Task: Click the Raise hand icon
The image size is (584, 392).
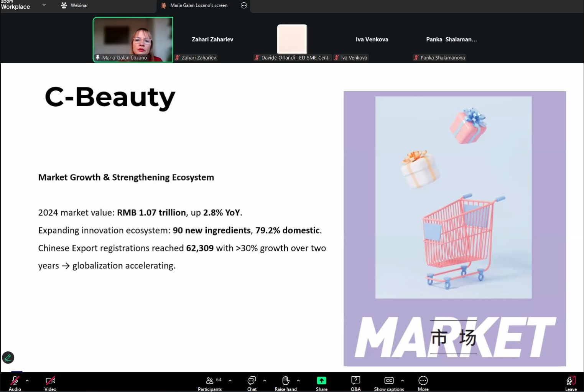Action: (286, 380)
